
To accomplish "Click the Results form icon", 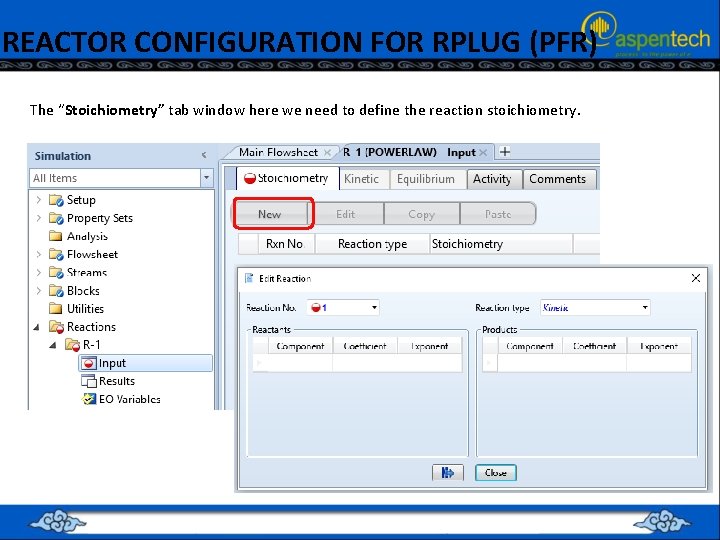I will 88,381.
